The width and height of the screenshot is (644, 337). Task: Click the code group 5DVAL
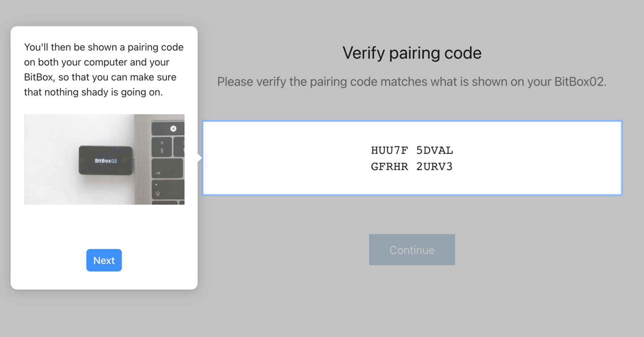point(434,150)
